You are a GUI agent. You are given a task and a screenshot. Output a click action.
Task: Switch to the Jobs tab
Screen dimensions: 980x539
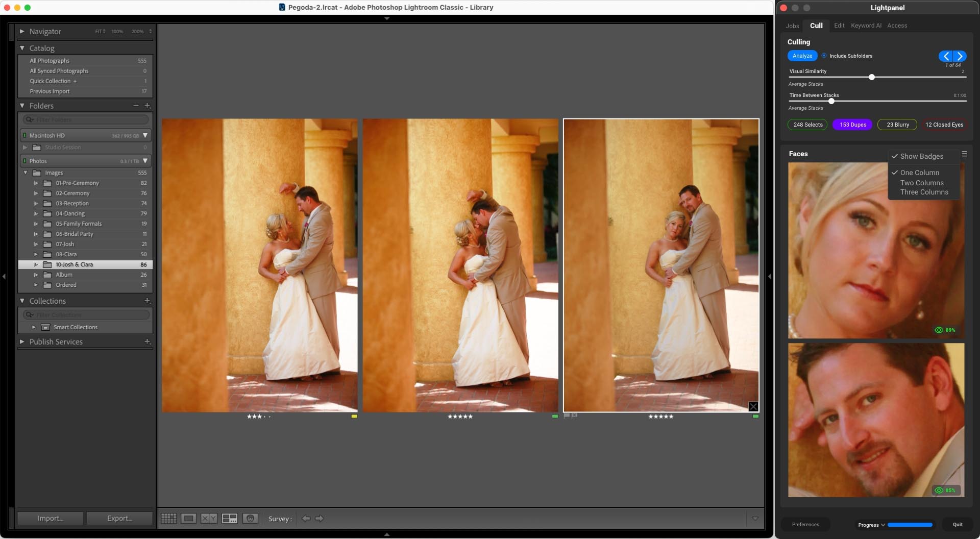pyautogui.click(x=792, y=26)
